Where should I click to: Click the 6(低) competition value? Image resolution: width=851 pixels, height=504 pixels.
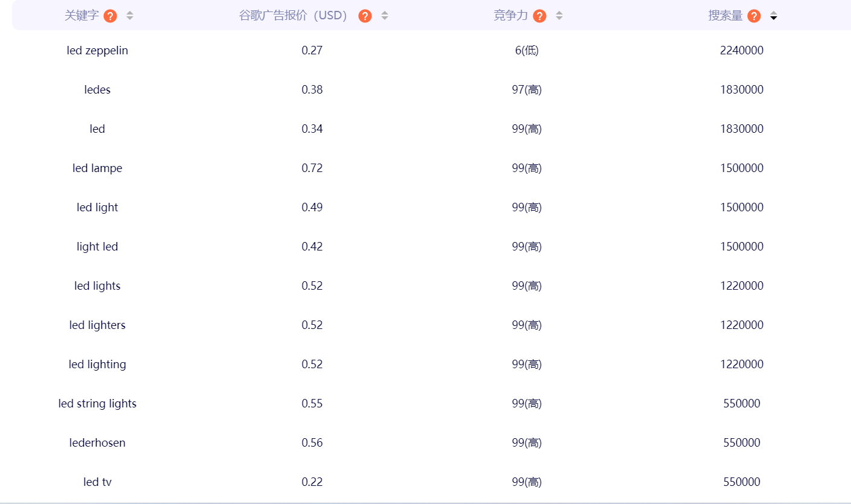[x=527, y=51]
